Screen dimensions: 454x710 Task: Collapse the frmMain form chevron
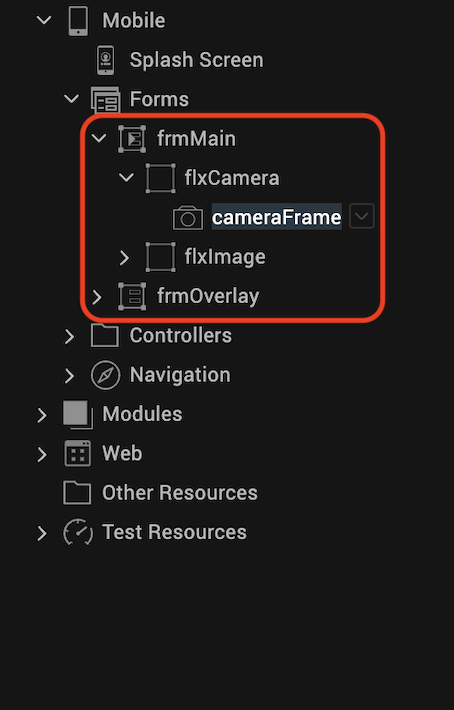[x=99, y=138]
